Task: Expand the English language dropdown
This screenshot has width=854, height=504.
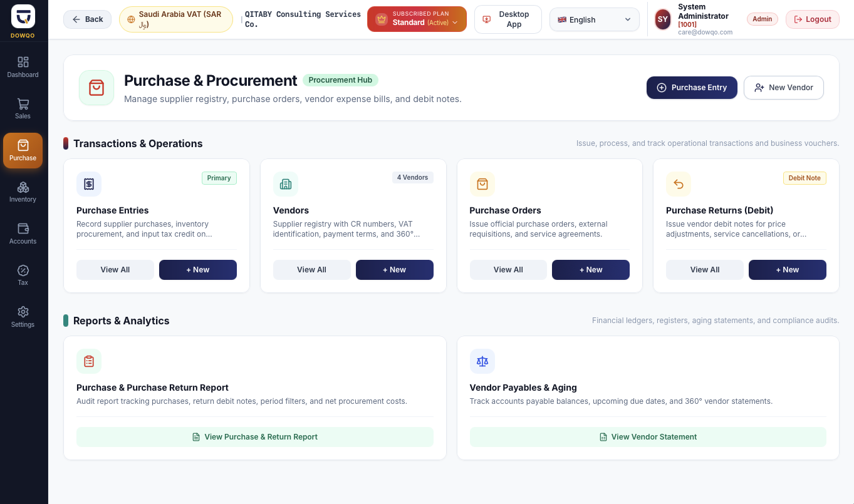Action: pyautogui.click(x=594, y=19)
